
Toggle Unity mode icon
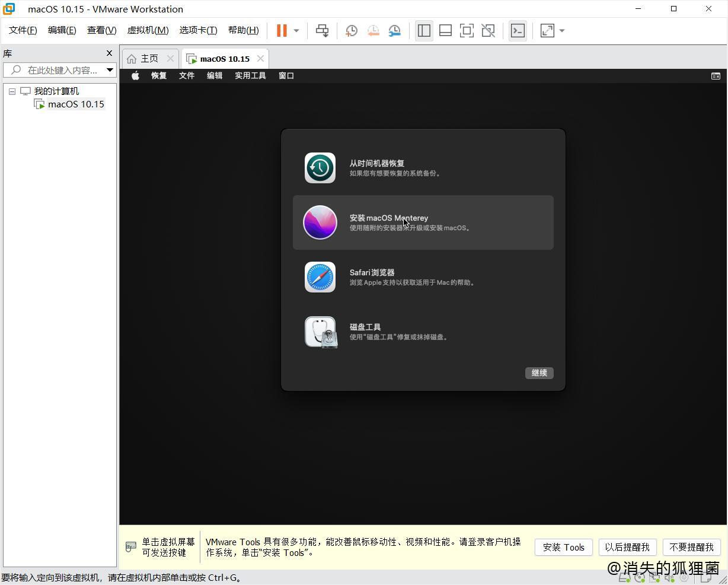(x=488, y=30)
